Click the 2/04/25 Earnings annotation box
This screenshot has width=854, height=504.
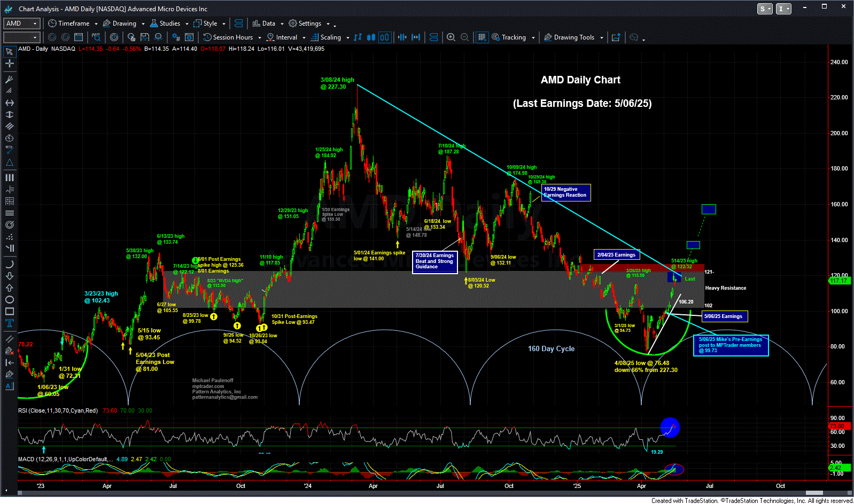(617, 255)
